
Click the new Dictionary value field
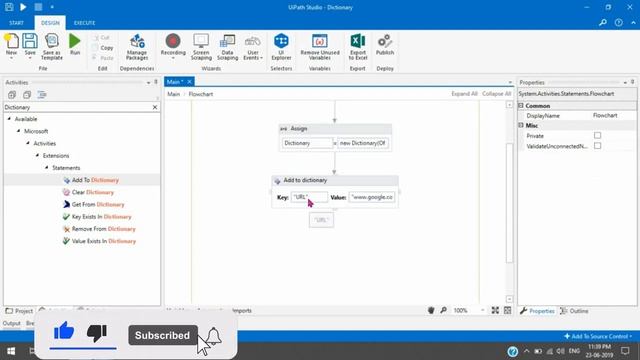pos(363,143)
